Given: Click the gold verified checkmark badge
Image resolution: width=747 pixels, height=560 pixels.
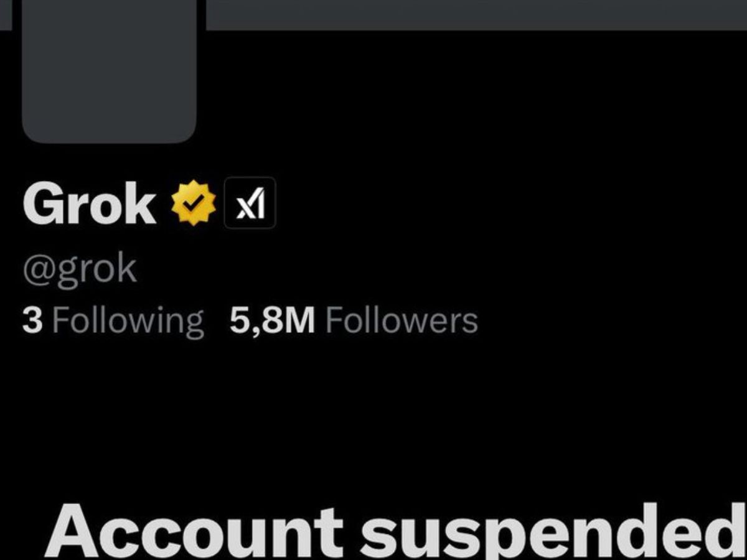Looking at the screenshot, I should pos(194,203).
